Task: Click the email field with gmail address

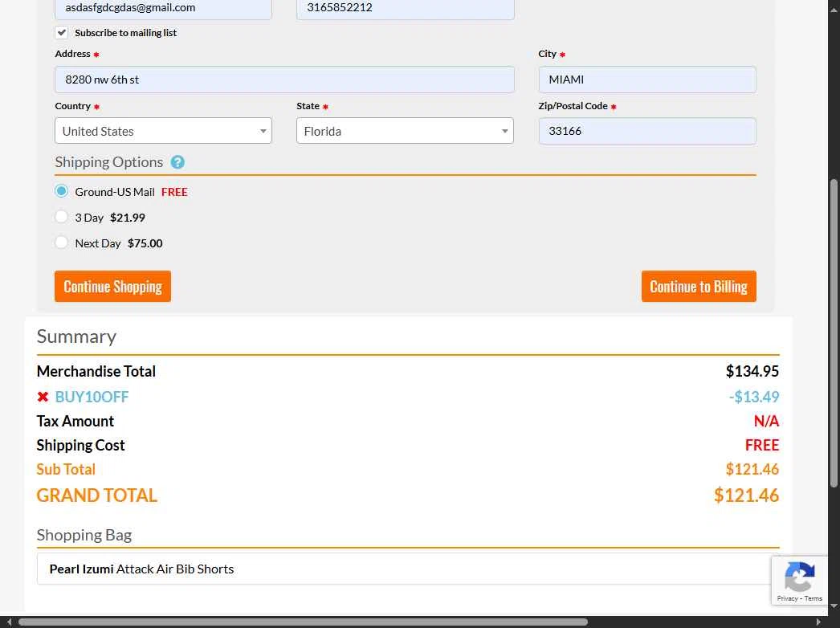Action: (163, 9)
